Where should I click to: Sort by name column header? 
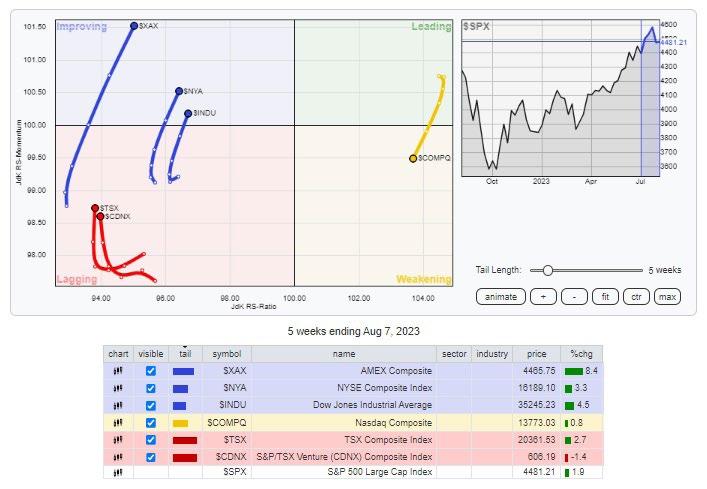click(x=344, y=354)
